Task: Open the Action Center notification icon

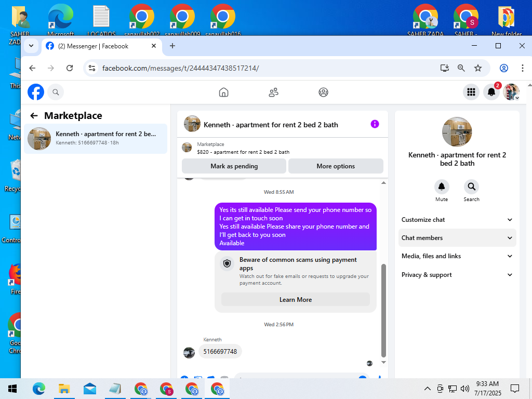Action: click(x=515, y=389)
